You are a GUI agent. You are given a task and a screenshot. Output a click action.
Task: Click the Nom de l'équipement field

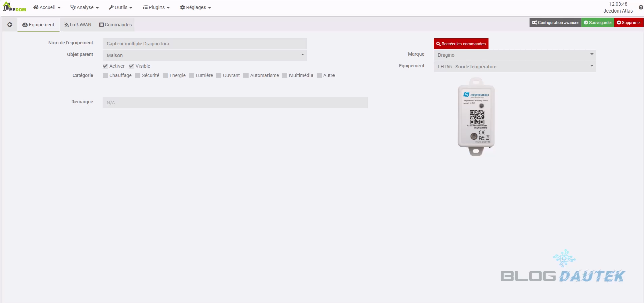coord(205,44)
